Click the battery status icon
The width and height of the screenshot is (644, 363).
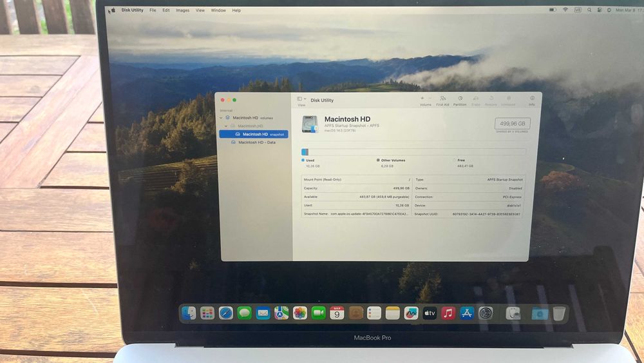click(553, 10)
